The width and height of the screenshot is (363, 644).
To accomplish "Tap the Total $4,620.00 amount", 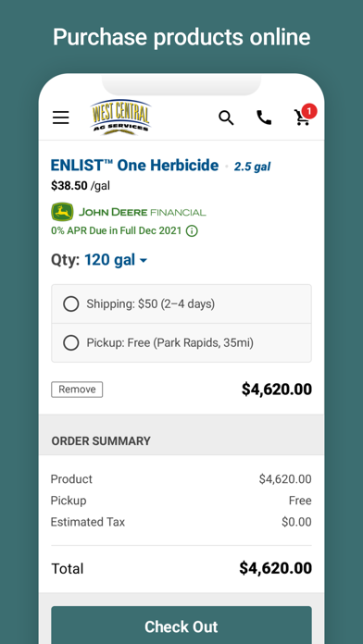I will (x=275, y=568).
